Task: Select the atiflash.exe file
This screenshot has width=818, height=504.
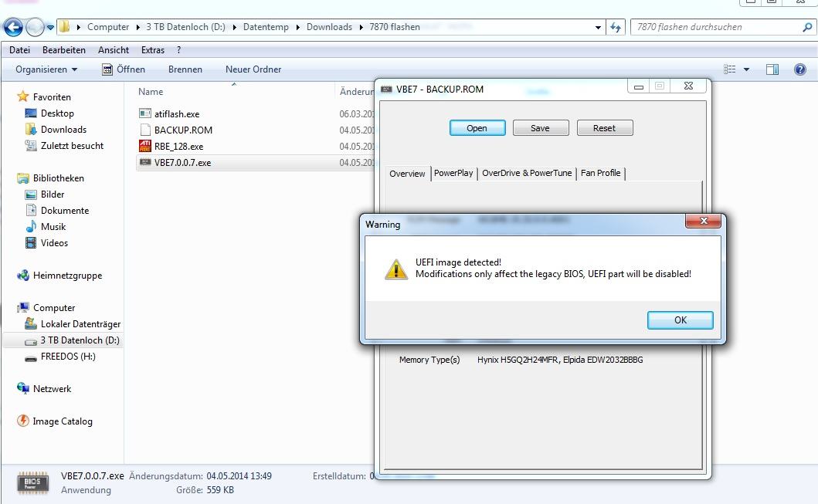Action: [x=176, y=113]
